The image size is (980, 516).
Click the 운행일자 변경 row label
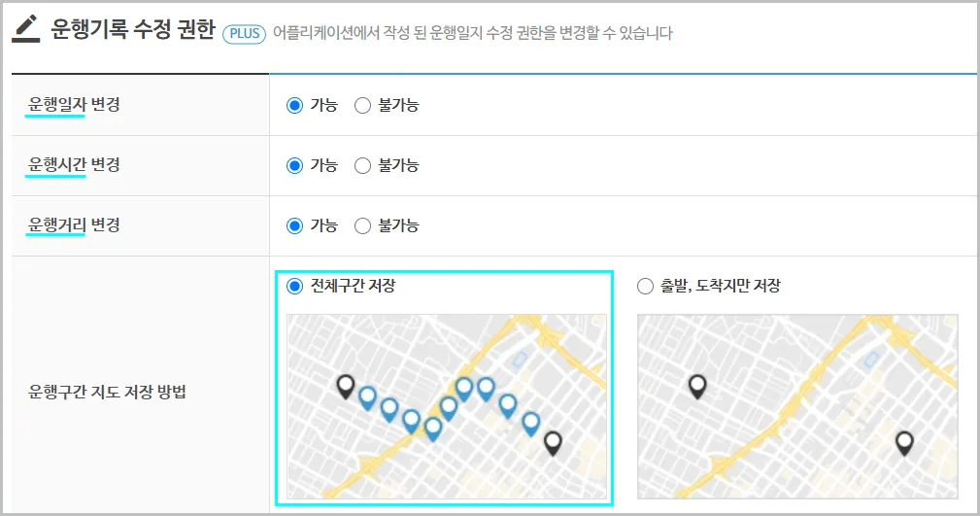(75, 105)
